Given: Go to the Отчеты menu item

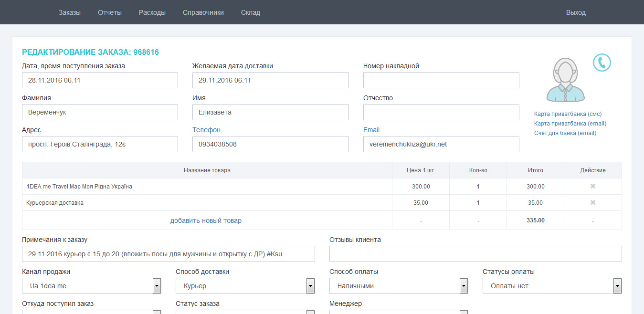Looking at the screenshot, I should [110, 12].
